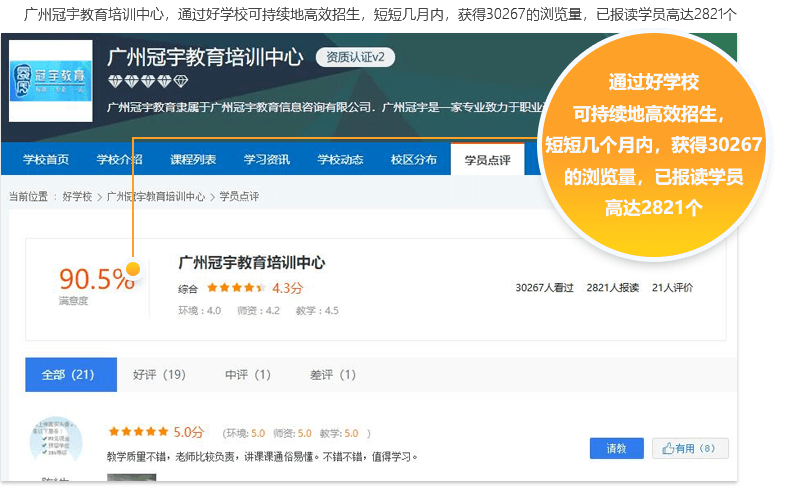Click the 21人评价 count
Image resolution: width=800 pixels, height=490 pixels.
tap(672, 287)
